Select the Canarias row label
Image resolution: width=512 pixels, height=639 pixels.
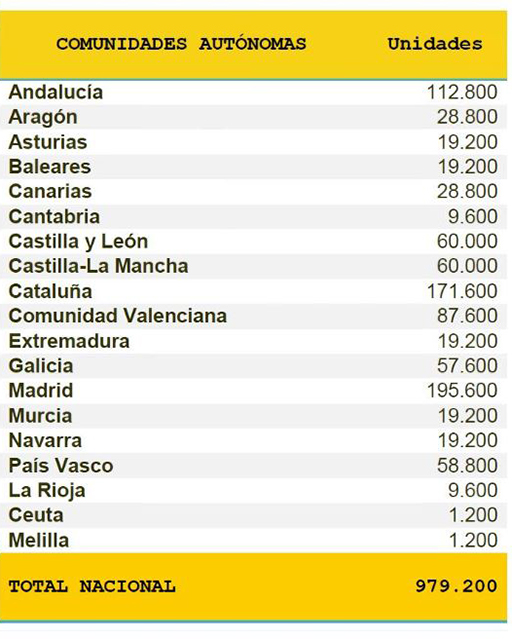(50, 192)
